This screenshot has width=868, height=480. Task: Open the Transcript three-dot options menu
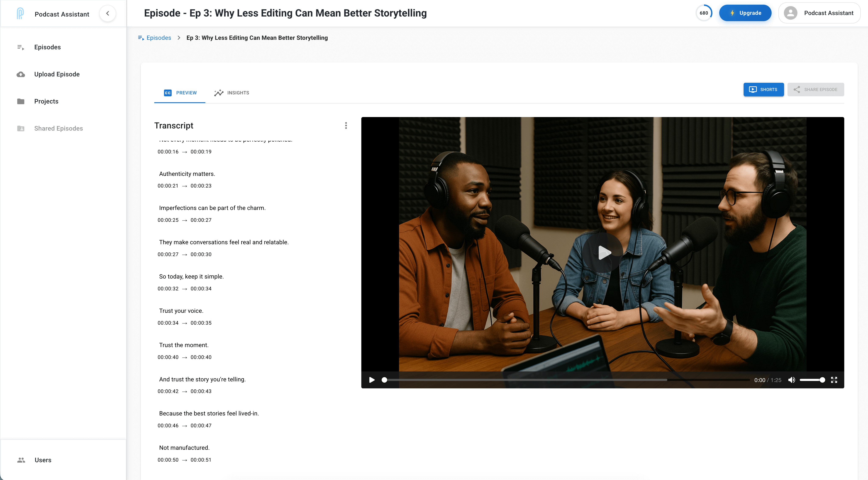(346, 126)
